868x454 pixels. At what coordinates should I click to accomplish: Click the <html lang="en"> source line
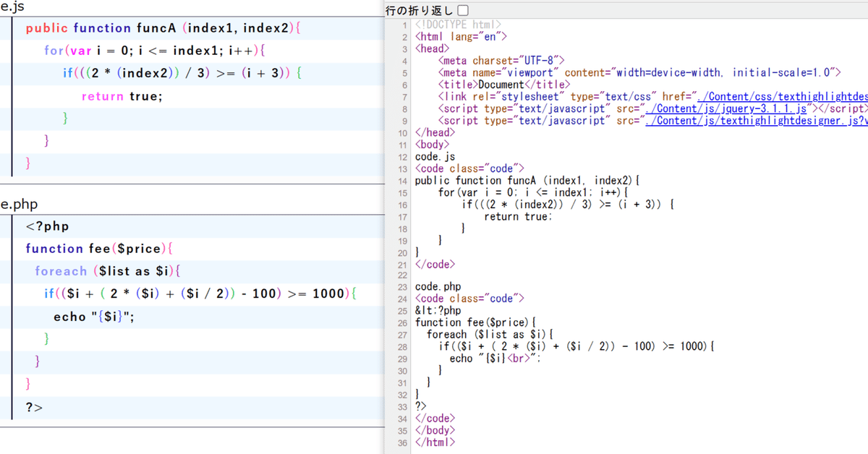click(x=461, y=37)
